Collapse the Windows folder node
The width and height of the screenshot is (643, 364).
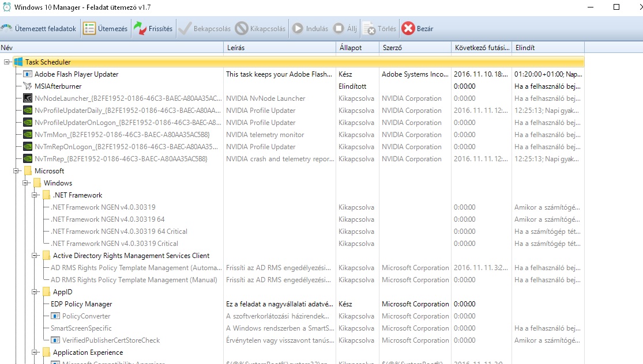25,183
